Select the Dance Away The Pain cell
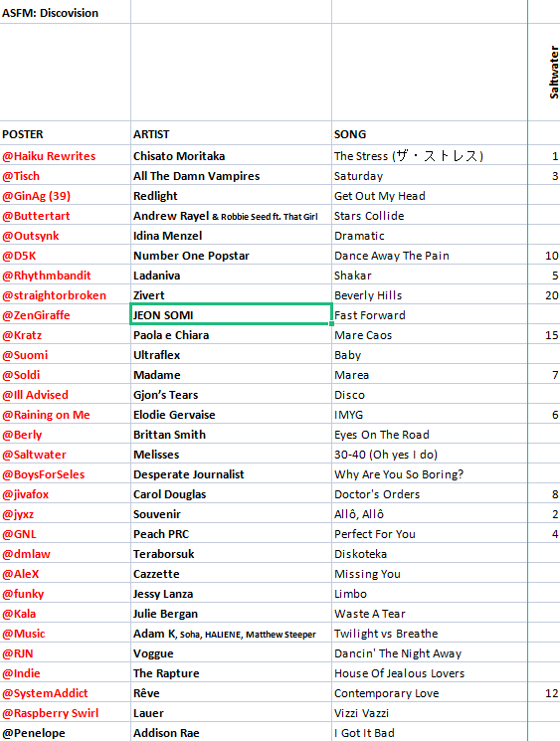The image size is (560, 741). click(430, 256)
